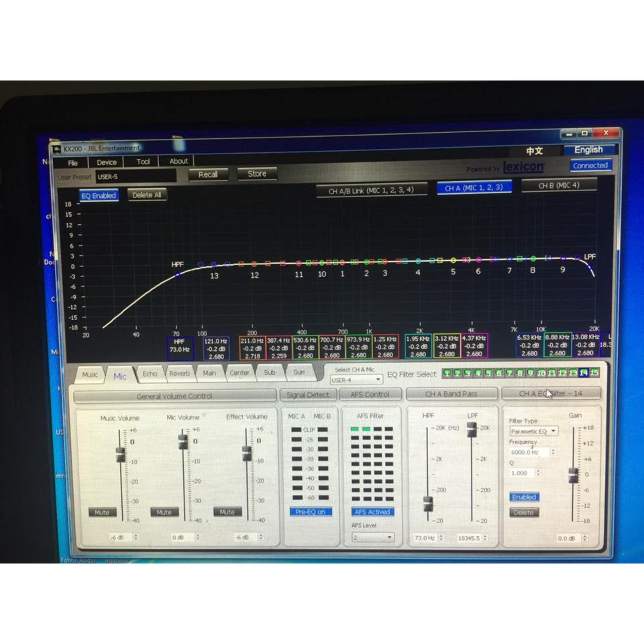Viewport: 644px width, 644px height.
Task: Select EQ filter number 13
Action: 573,372
